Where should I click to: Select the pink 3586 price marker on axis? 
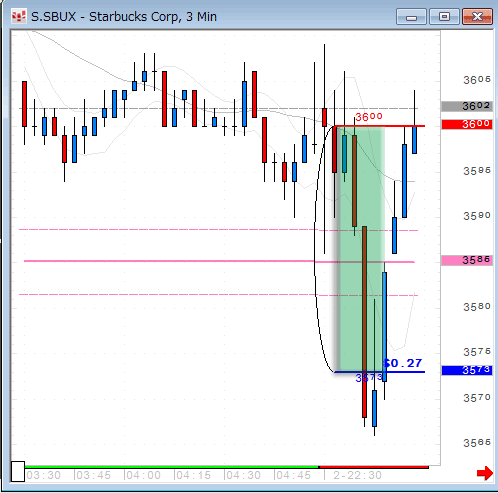[467, 260]
